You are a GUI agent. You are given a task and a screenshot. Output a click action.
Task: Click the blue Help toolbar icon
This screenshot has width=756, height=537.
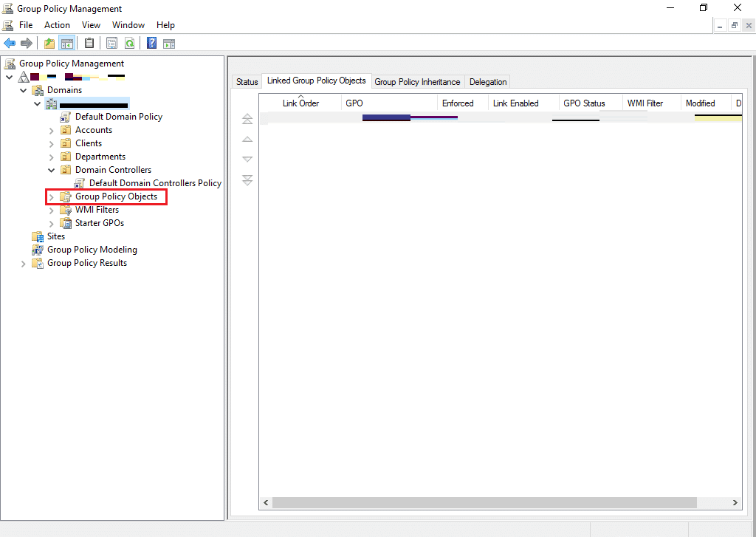[x=151, y=44]
